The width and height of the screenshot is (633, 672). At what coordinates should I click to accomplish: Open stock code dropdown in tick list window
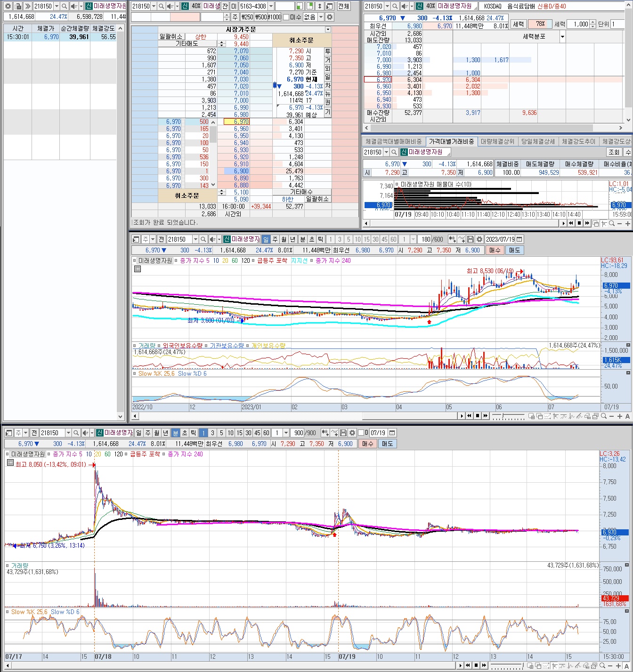(57, 6)
